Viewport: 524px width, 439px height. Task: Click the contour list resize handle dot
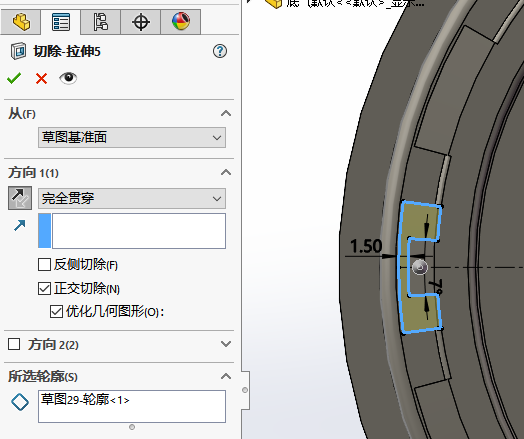(132, 427)
